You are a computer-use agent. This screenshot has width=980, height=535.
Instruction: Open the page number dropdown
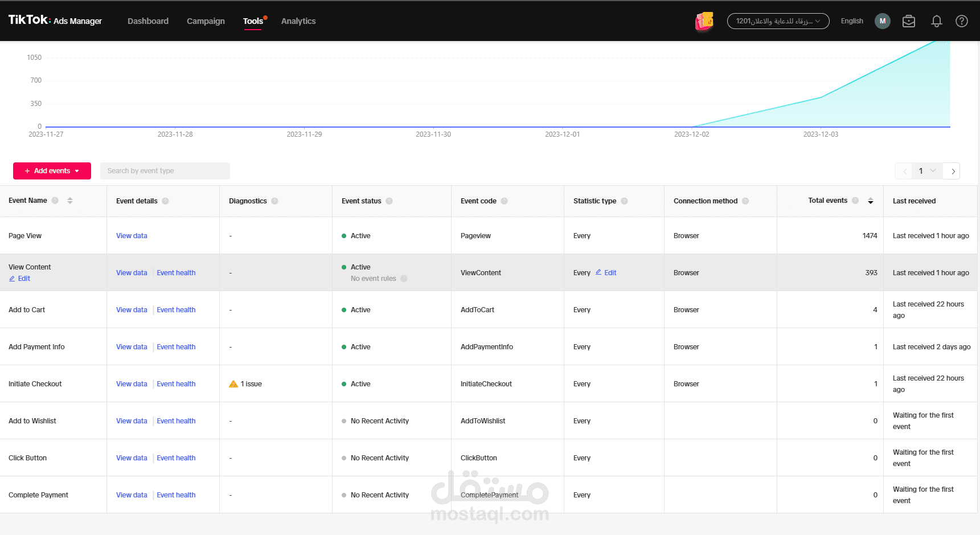tap(928, 171)
